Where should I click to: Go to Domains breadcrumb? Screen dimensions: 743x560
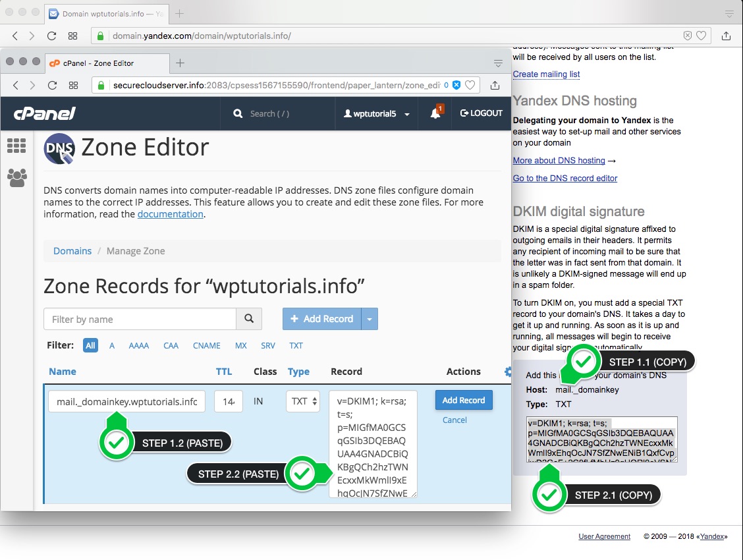[72, 251]
